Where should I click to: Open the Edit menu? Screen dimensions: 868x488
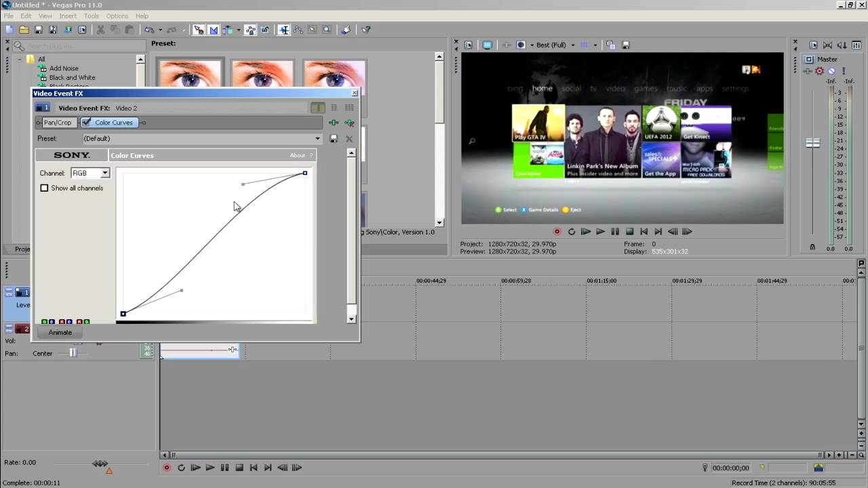(26, 16)
